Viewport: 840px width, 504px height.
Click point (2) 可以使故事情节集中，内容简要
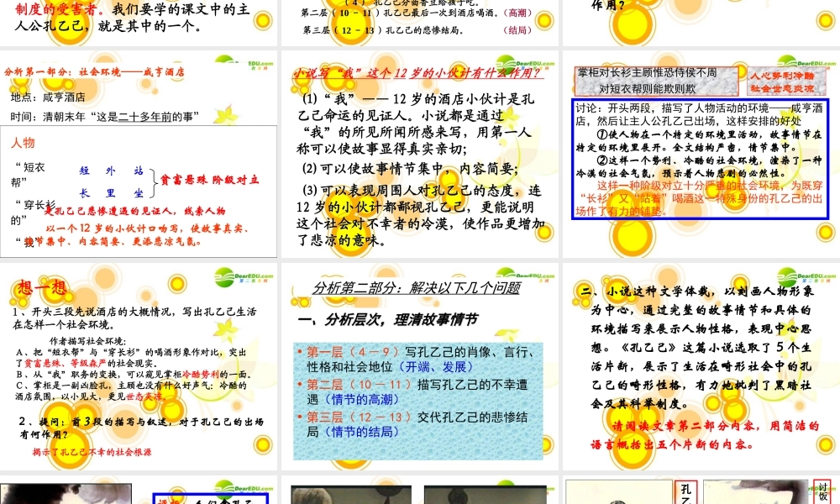(x=411, y=169)
